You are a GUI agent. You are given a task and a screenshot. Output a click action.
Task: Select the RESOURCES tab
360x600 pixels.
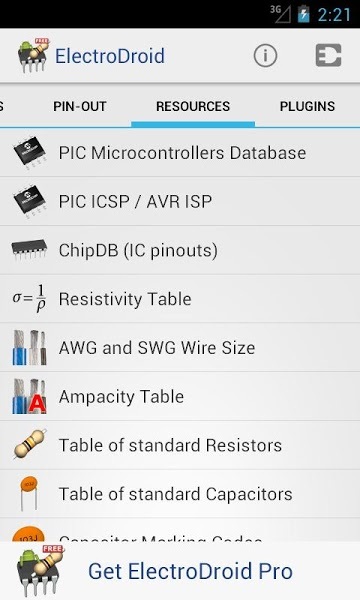point(193,106)
